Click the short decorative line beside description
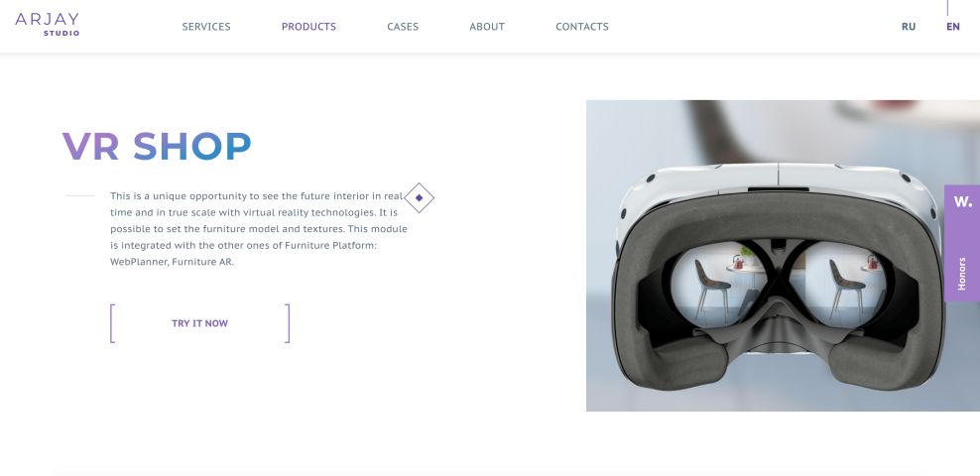 click(x=80, y=195)
